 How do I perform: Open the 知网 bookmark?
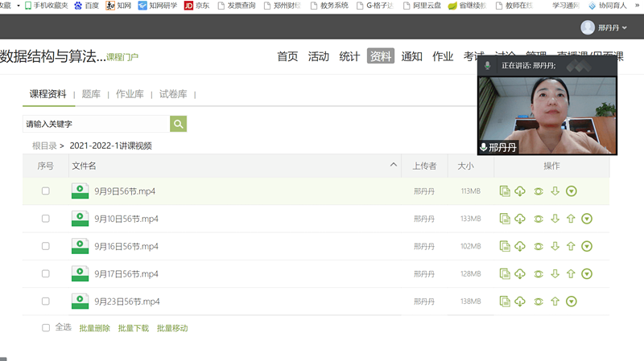click(x=118, y=6)
